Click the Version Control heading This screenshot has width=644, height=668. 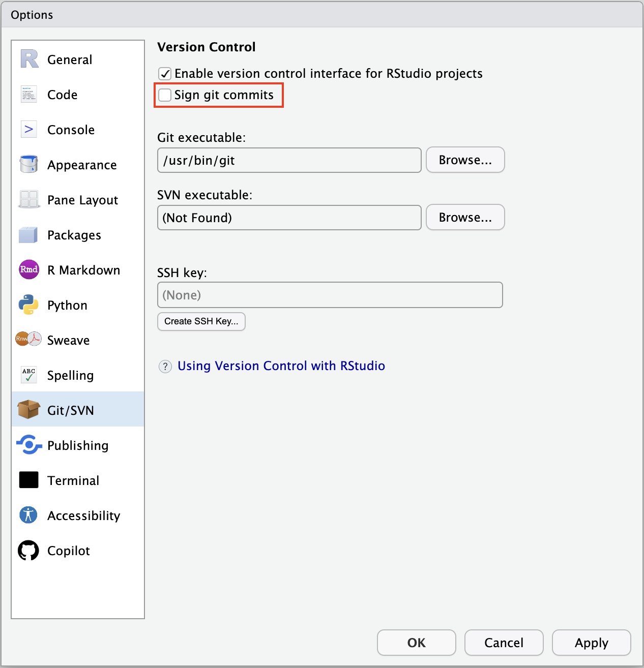click(207, 47)
